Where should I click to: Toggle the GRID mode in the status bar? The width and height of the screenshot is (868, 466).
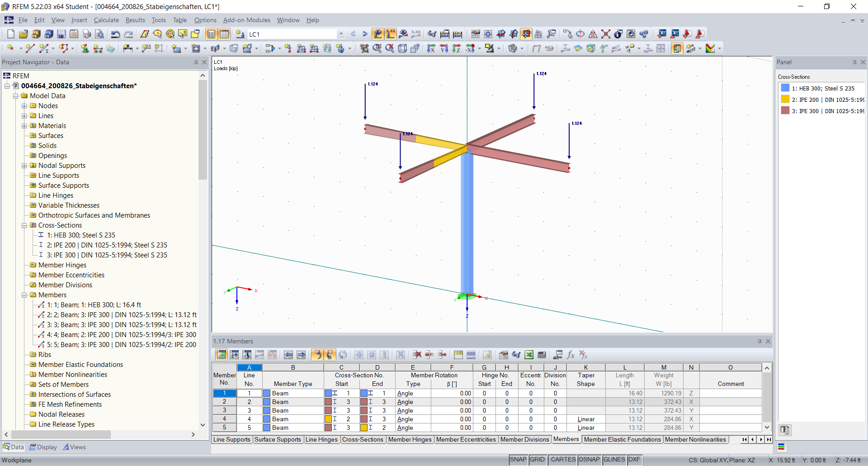point(538,460)
